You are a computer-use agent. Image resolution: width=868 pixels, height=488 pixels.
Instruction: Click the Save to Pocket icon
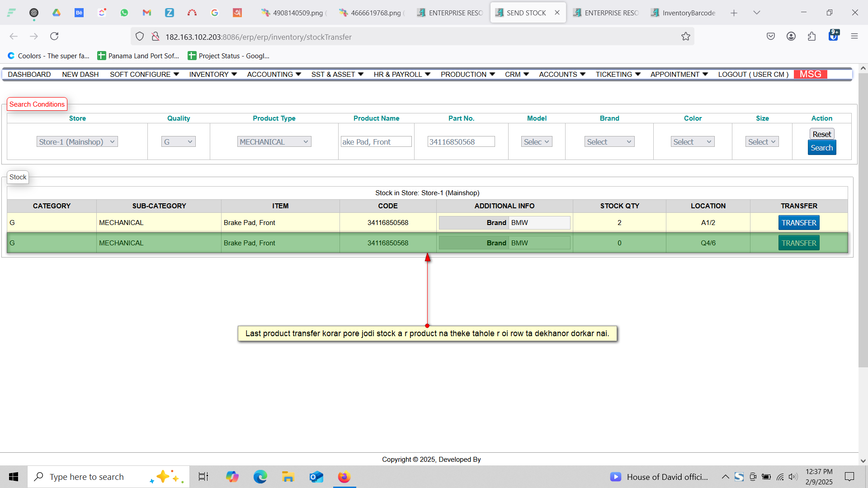point(771,36)
